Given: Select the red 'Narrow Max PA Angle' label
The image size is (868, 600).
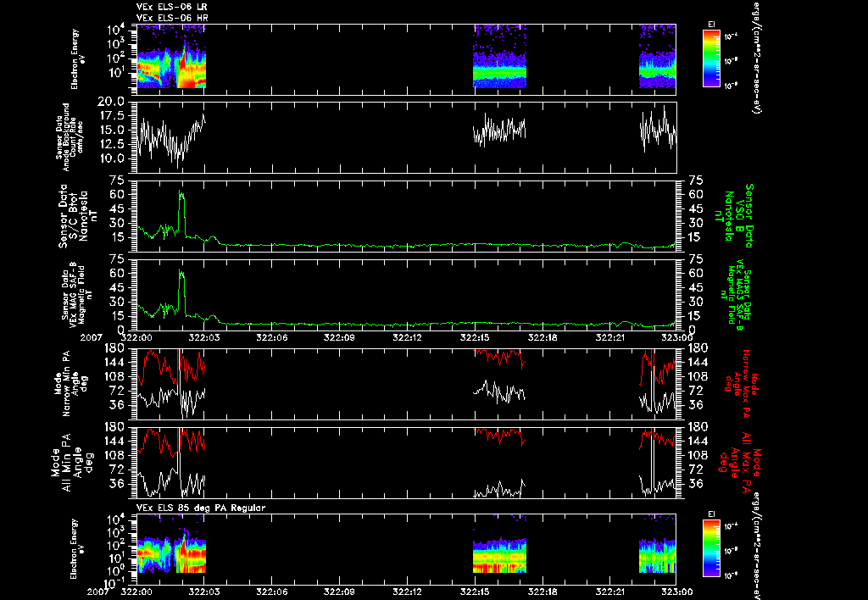Looking at the screenshot, I should click(742, 384).
